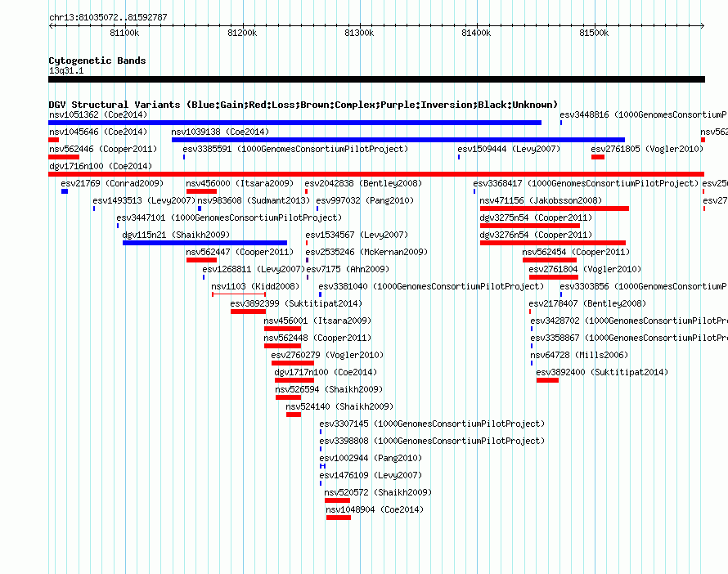Viewport: 728px width, 574px height.
Task: Open the dgv1716n100 (Coe2014) variant label
Action: (x=101, y=166)
